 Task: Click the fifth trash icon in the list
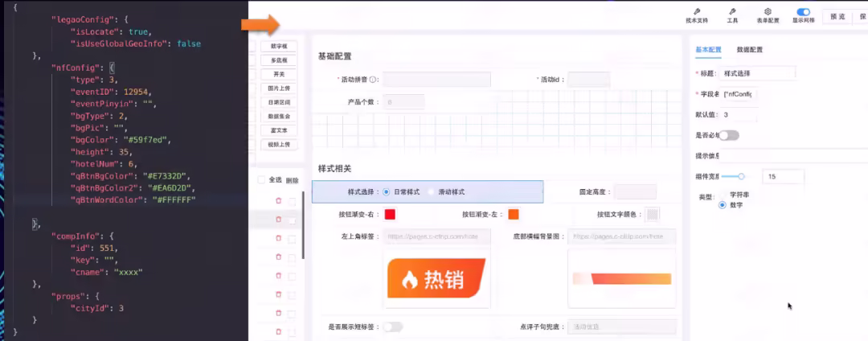click(x=278, y=276)
